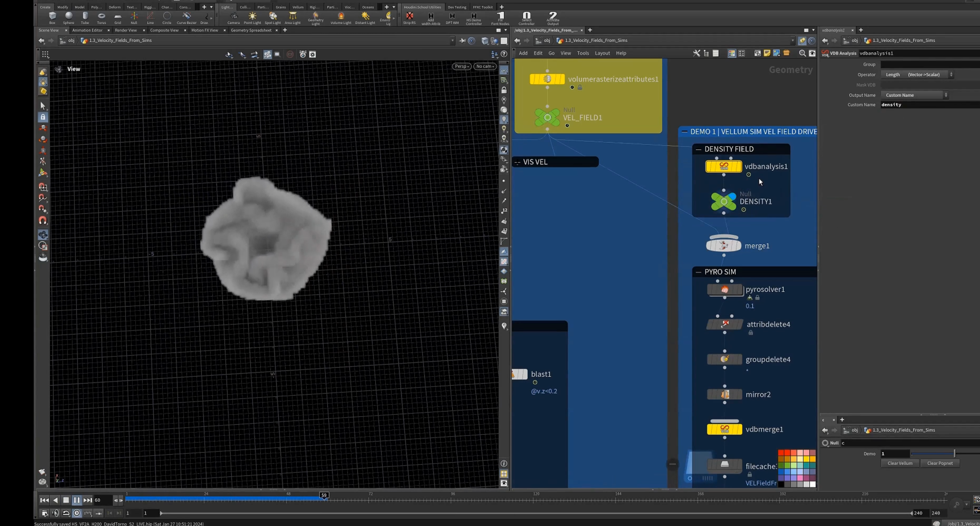Open the Layout menu in network editor
This screenshot has width=980, height=526.
[x=602, y=53]
